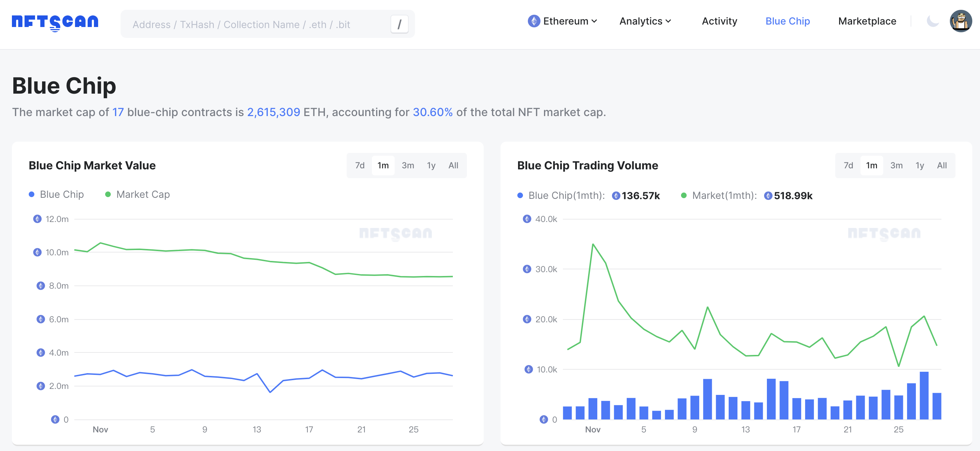The image size is (980, 451).
Task: Select the All range on Trading Volume chart
Action: click(x=941, y=165)
